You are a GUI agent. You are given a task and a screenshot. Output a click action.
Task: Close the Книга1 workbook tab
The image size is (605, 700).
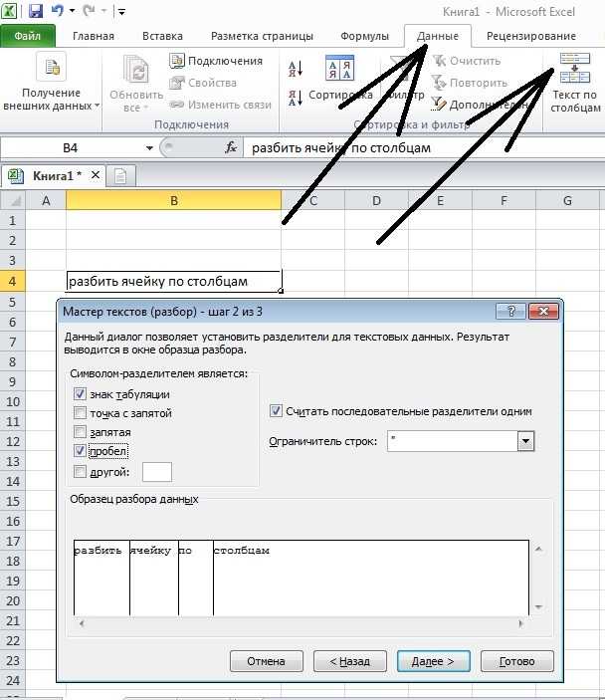click(x=96, y=175)
